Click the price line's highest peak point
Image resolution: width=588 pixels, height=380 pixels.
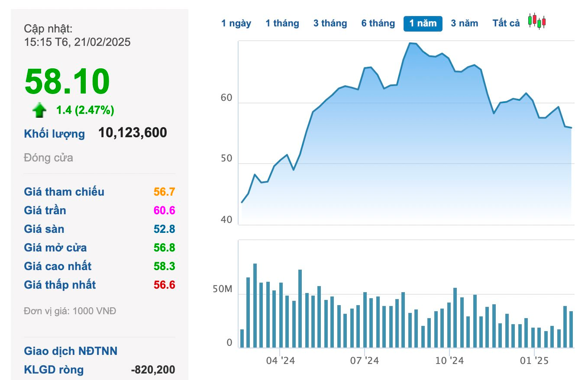(410, 43)
